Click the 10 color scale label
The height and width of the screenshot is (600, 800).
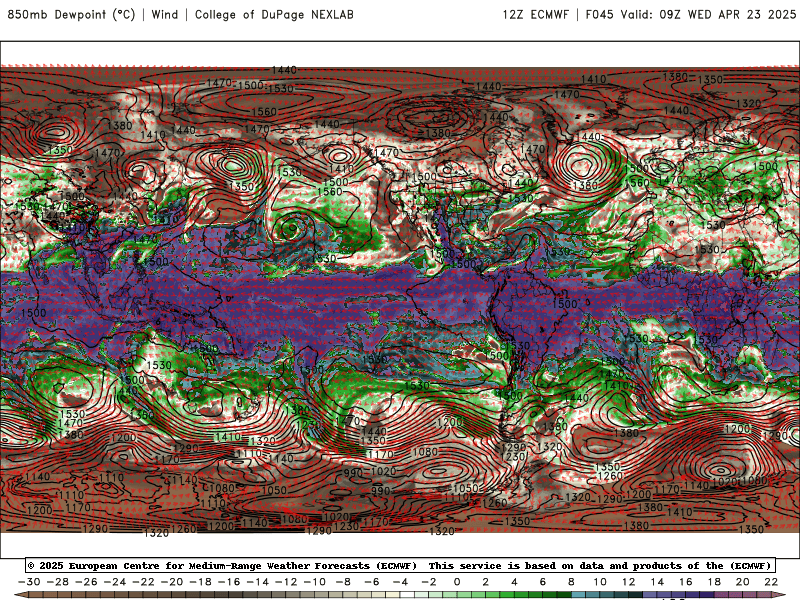(x=600, y=582)
